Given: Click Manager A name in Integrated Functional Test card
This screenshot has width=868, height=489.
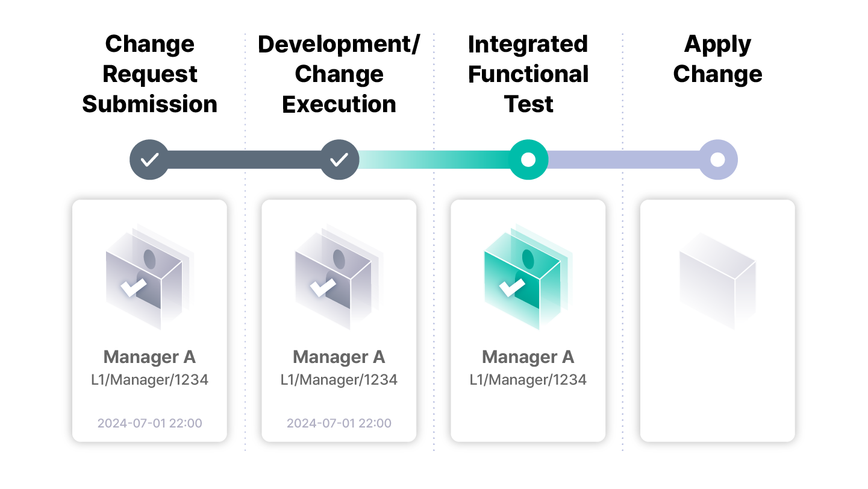Looking at the screenshot, I should tap(528, 357).
